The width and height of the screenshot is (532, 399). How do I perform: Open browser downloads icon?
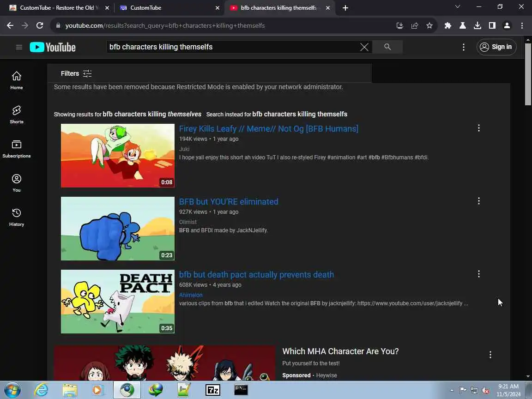point(478,25)
